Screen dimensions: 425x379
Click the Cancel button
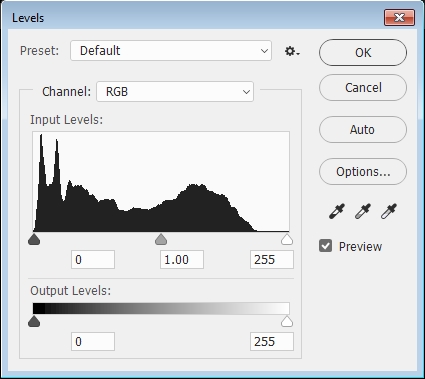363,88
